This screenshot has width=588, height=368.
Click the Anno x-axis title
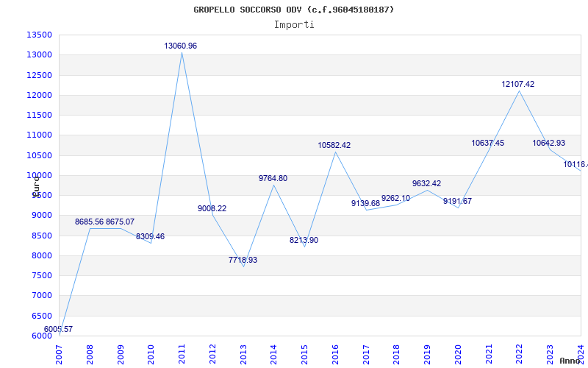pos(570,361)
